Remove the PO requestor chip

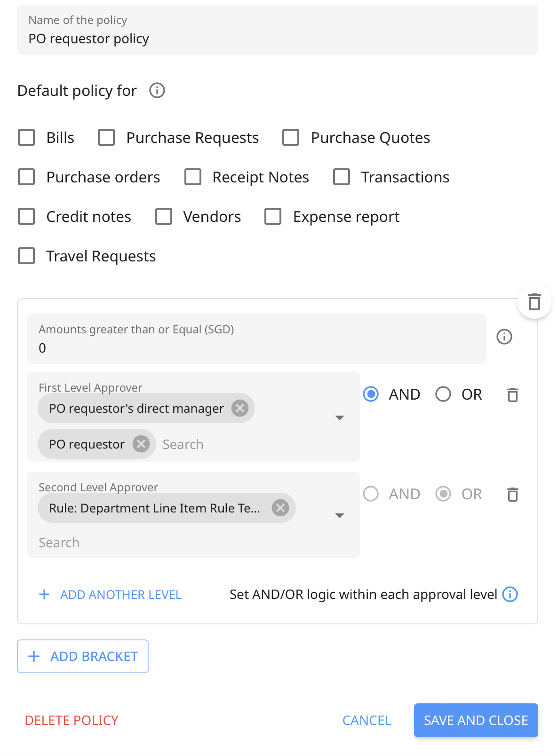141,444
